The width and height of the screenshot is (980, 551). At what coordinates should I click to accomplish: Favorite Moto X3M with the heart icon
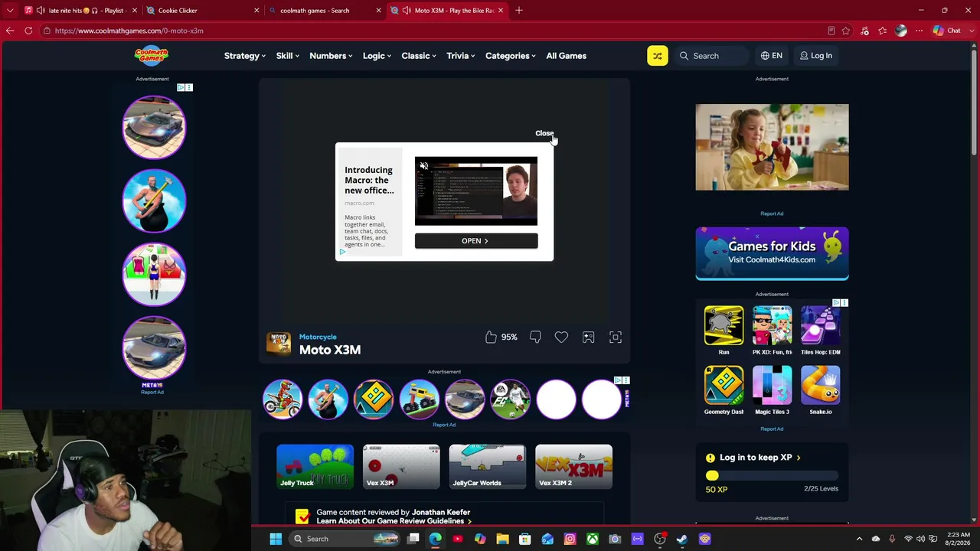pyautogui.click(x=561, y=337)
